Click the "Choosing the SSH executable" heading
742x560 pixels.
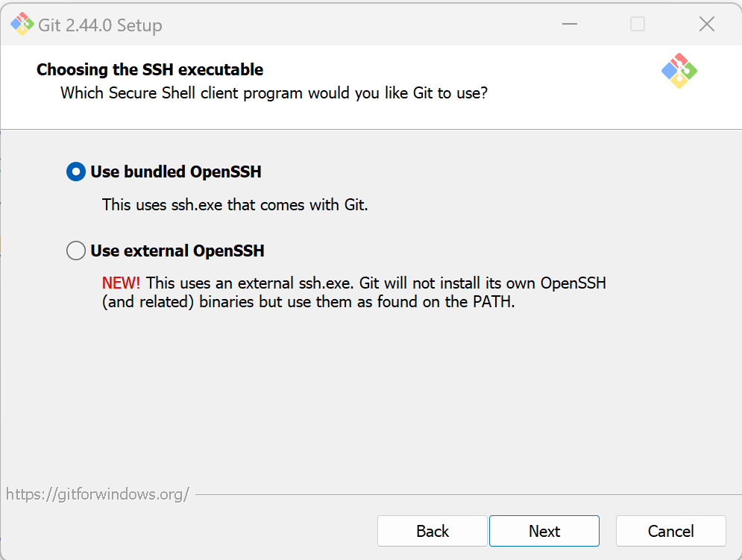[x=150, y=70]
